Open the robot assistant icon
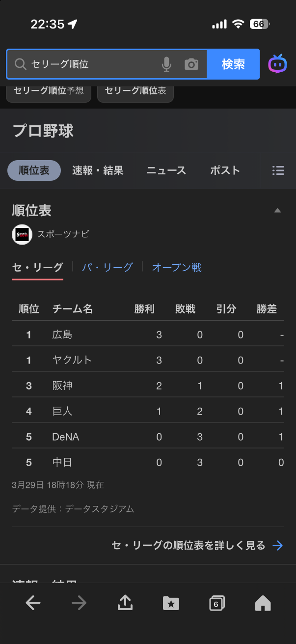This screenshot has height=644, width=296. click(x=277, y=64)
